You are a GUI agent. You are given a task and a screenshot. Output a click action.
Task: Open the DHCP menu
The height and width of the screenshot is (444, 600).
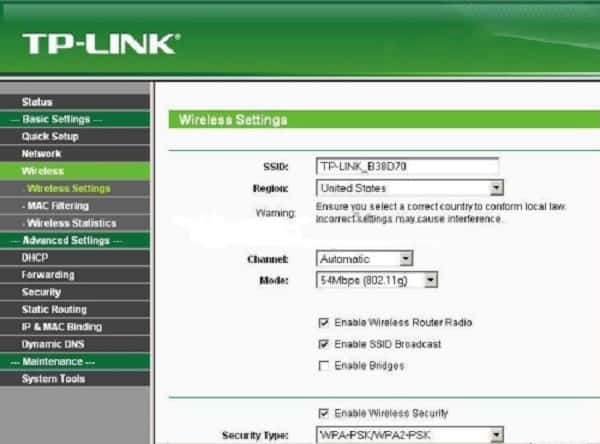(75, 258)
